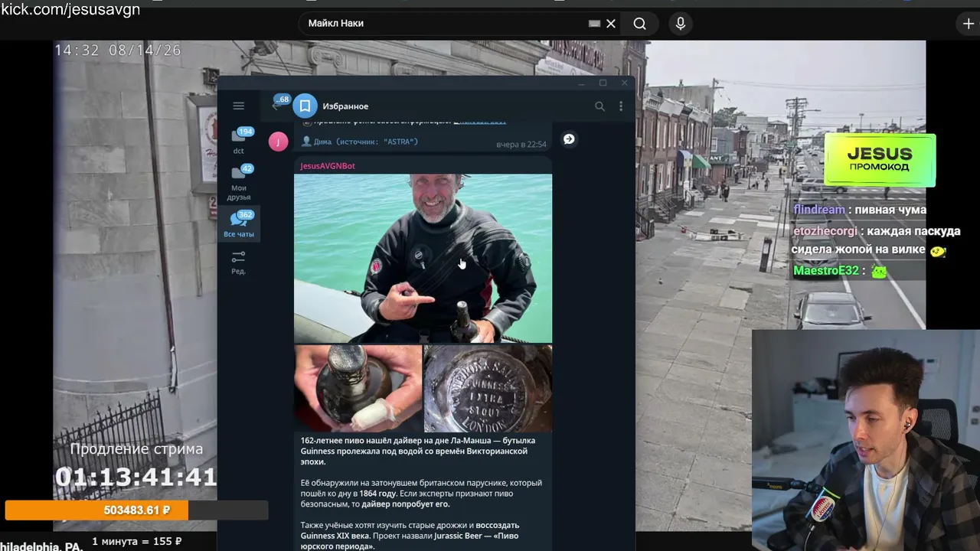The width and height of the screenshot is (980, 551).
Task: Click the Избранное chat title
Action: [x=345, y=106]
